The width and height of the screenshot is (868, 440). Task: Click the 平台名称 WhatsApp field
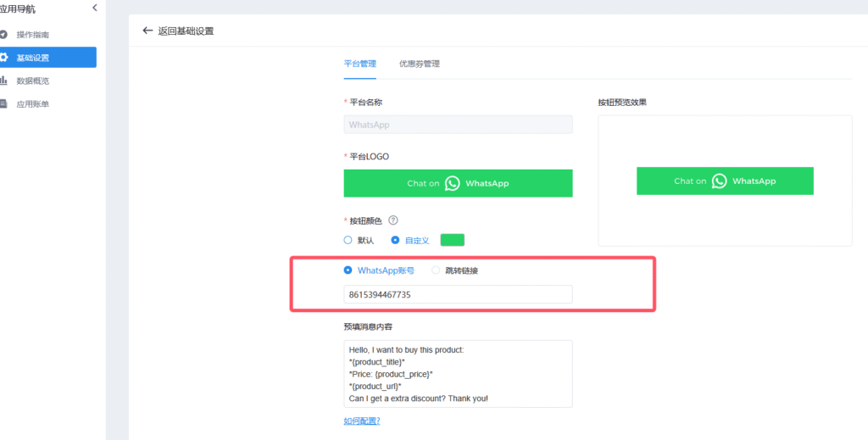(458, 125)
